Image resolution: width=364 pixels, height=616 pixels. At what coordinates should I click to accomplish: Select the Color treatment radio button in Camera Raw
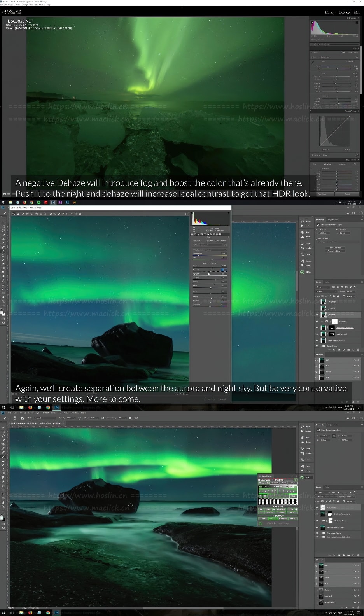pyautogui.click(x=207, y=240)
